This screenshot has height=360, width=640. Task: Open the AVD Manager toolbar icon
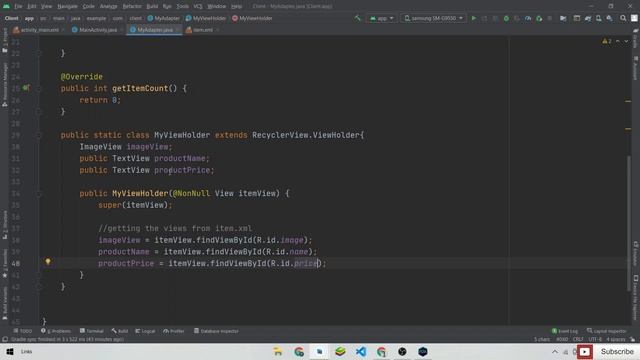tap(598, 18)
